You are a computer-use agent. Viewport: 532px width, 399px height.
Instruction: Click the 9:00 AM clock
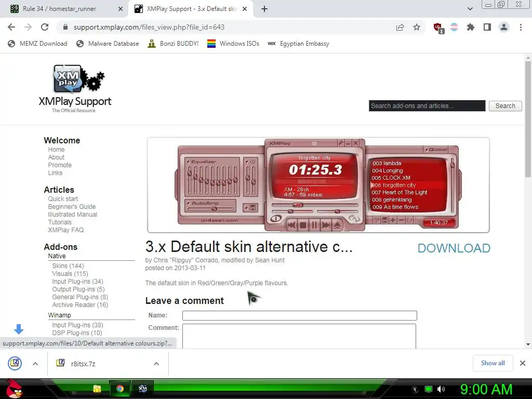[486, 390]
